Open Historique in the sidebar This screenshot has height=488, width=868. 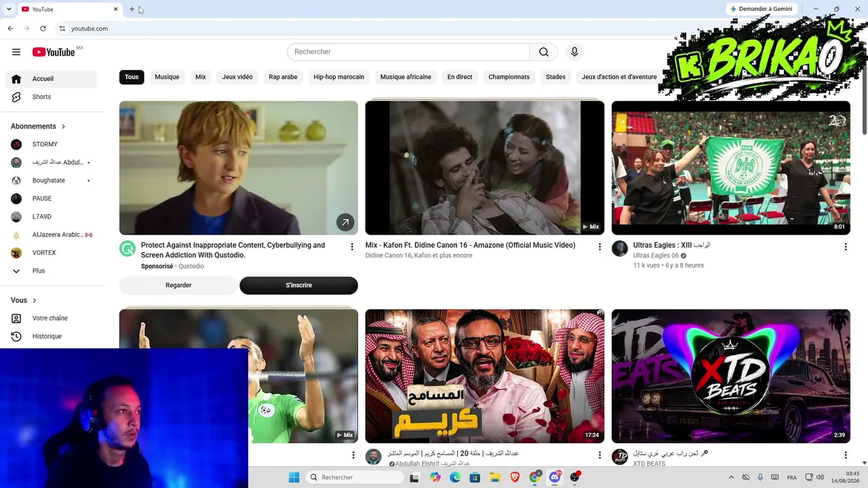52,336
